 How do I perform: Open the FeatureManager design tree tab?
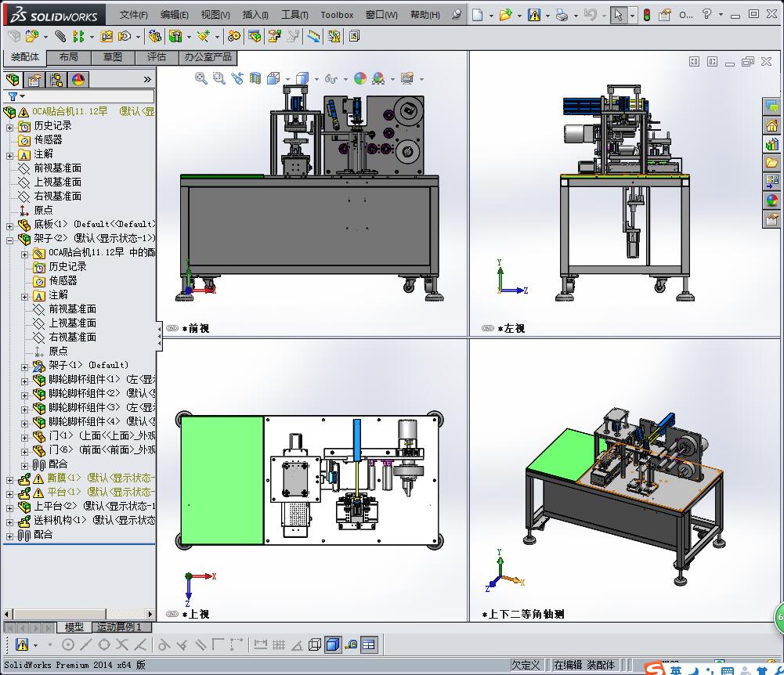pyautogui.click(x=13, y=80)
